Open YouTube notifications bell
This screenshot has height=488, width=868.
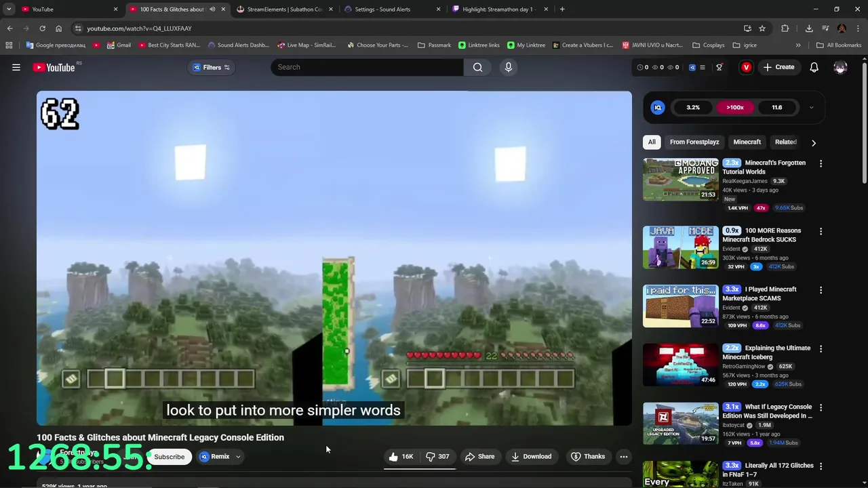(814, 67)
